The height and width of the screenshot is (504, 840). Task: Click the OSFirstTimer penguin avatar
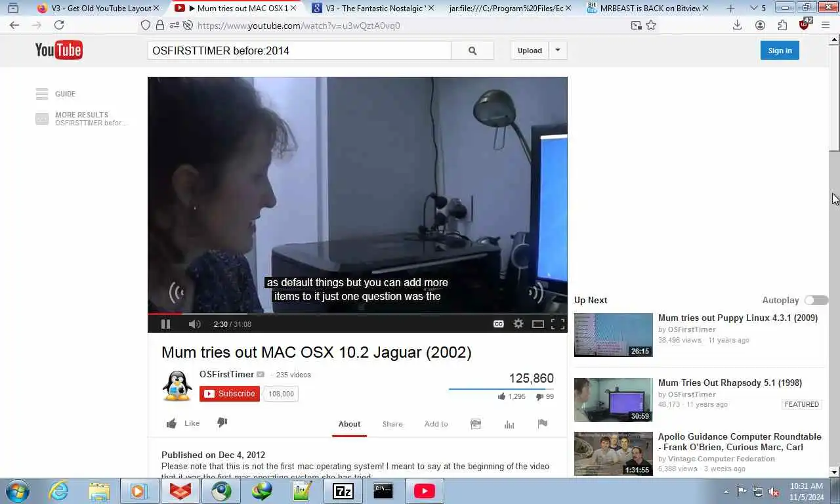tap(177, 386)
